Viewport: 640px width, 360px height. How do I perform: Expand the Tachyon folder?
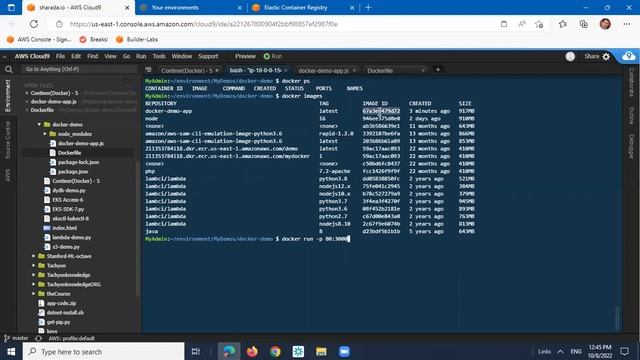click(x=33, y=266)
